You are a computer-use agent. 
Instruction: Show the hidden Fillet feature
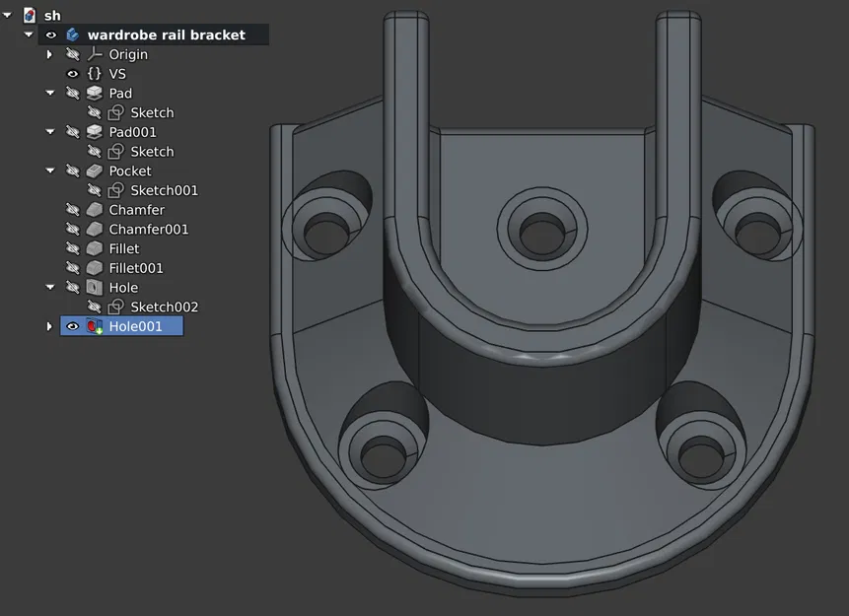(x=73, y=248)
